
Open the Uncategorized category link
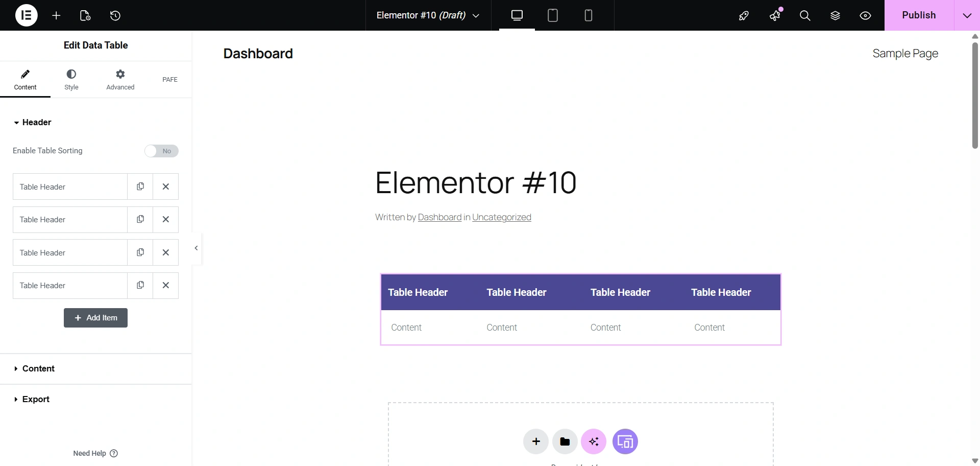point(502,217)
